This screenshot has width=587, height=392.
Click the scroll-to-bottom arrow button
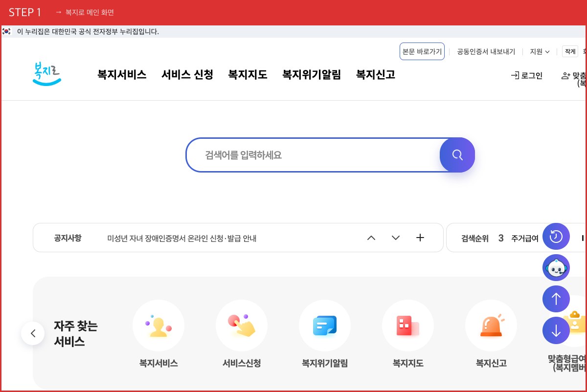click(x=556, y=330)
